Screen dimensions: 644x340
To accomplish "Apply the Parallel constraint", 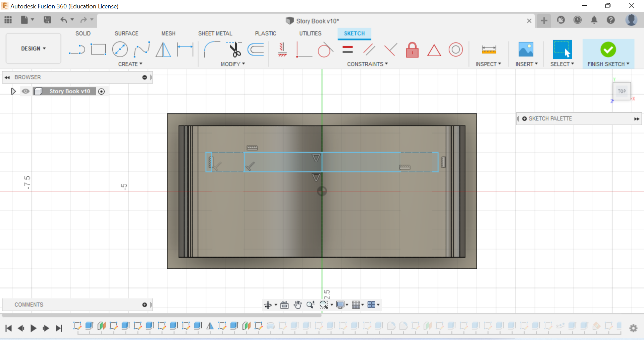I will (x=369, y=50).
